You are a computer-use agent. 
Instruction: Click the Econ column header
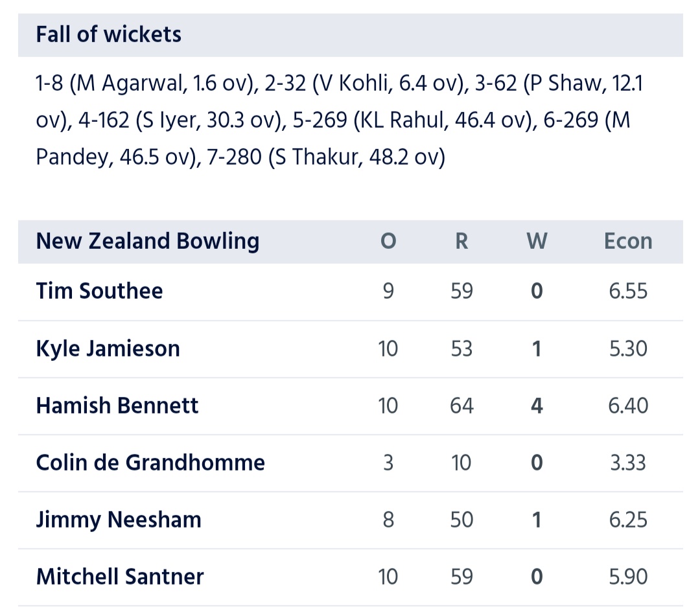click(x=628, y=242)
